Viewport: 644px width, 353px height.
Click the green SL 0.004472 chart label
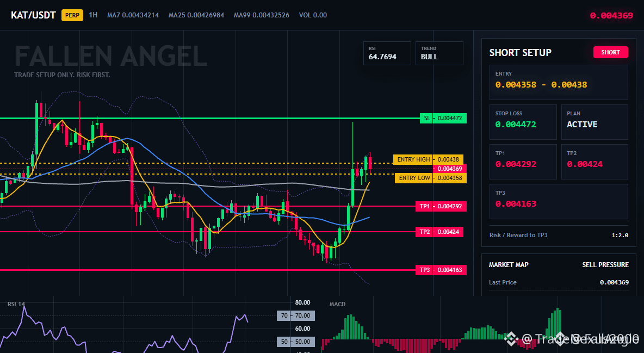(443, 119)
